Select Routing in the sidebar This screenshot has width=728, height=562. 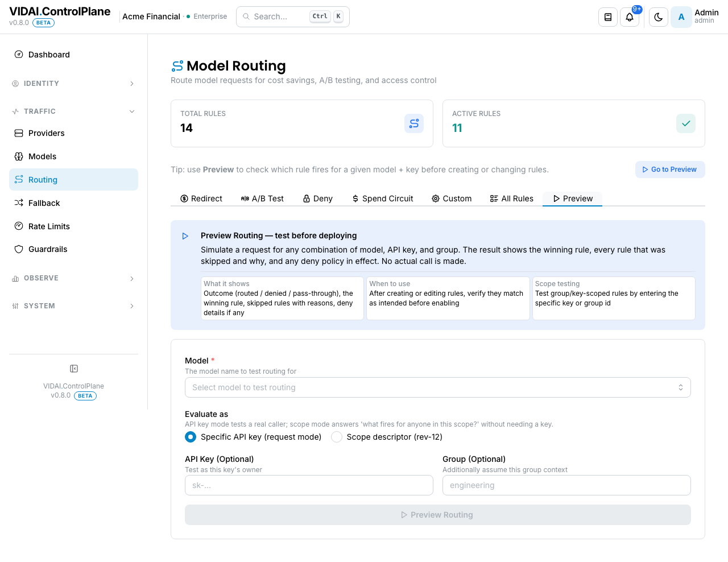[x=73, y=180]
